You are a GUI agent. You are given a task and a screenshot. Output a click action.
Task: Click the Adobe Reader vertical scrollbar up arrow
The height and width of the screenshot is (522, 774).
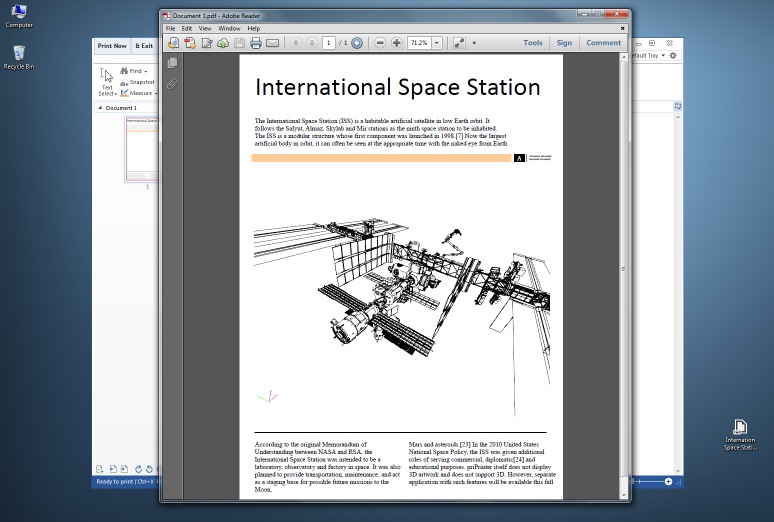(x=624, y=58)
